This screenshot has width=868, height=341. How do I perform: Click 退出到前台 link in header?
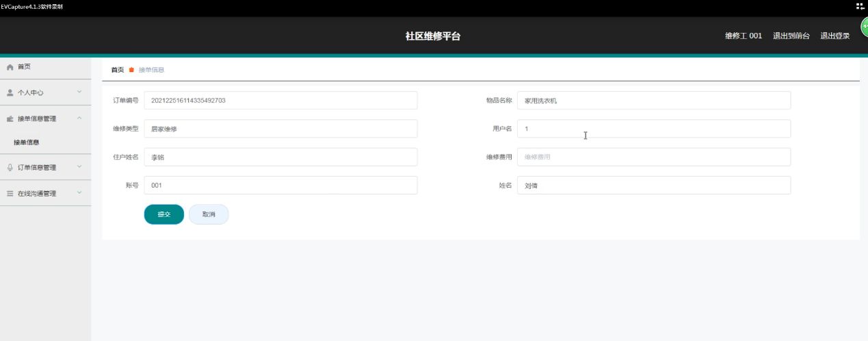tap(791, 36)
